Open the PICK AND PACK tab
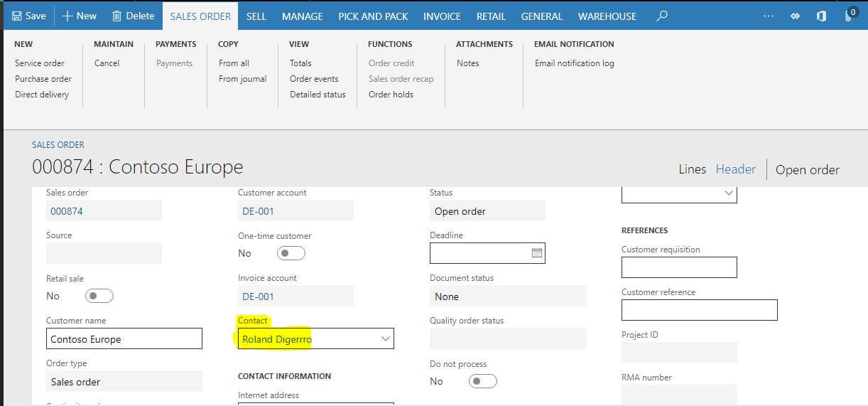 [x=373, y=16]
